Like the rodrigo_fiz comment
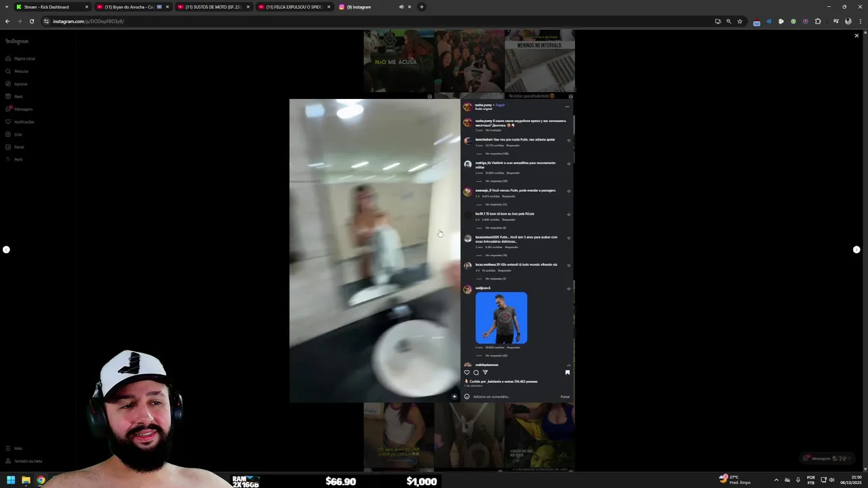Image resolution: width=868 pixels, height=488 pixels. [x=568, y=164]
